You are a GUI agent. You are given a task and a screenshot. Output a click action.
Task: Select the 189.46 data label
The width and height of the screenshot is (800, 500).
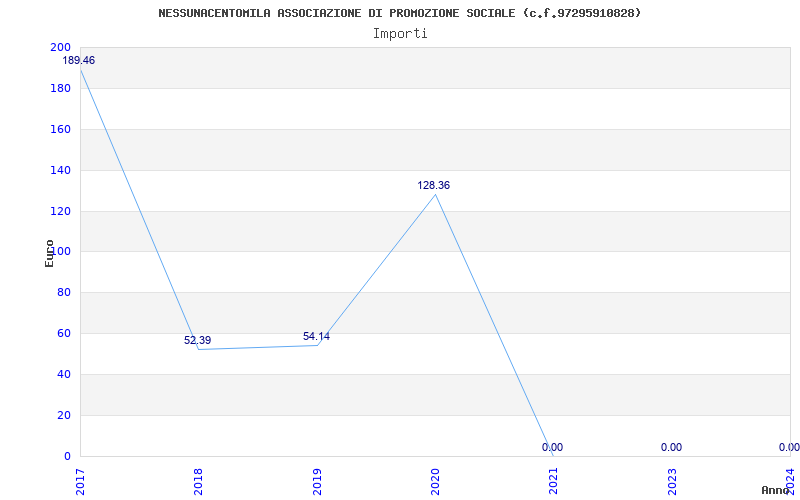pos(79,60)
